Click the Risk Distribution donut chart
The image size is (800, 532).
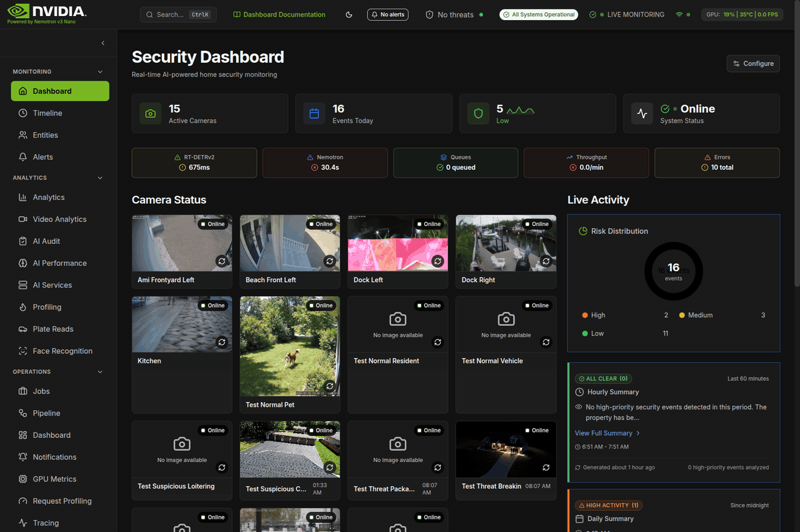pyautogui.click(x=673, y=271)
